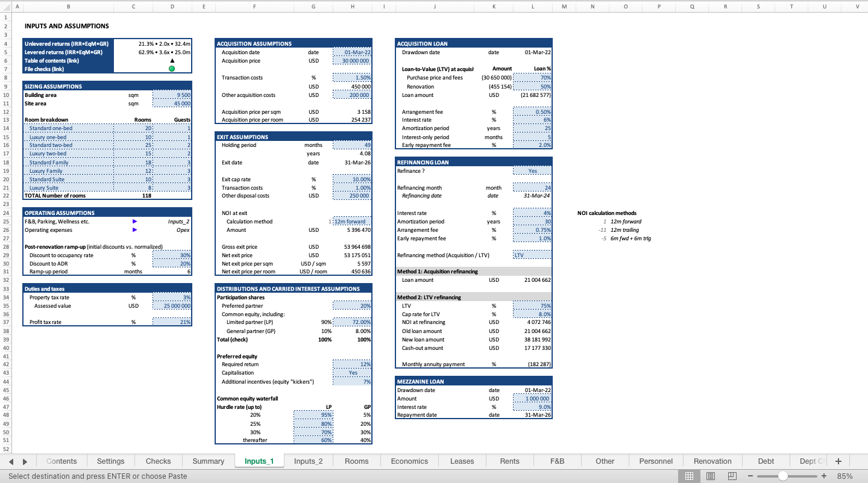
Task: Switch to Page Layout view
Action: (x=711, y=476)
